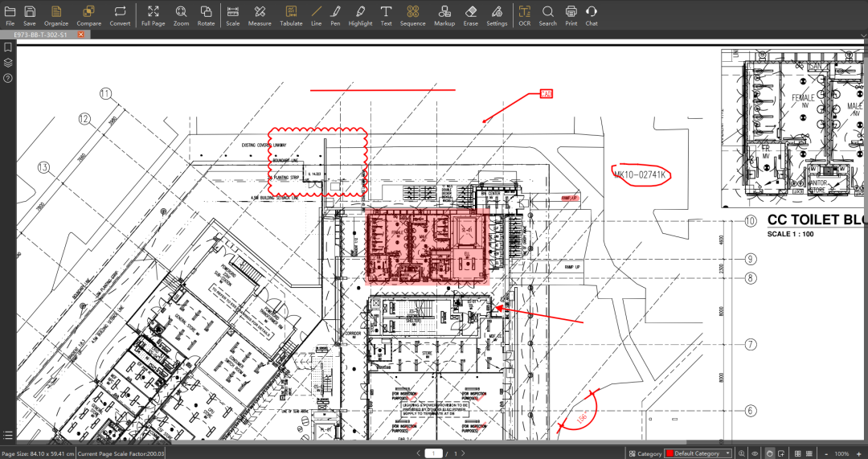Open the Convert tool
Screen dimensions: 868x459
[120, 15]
